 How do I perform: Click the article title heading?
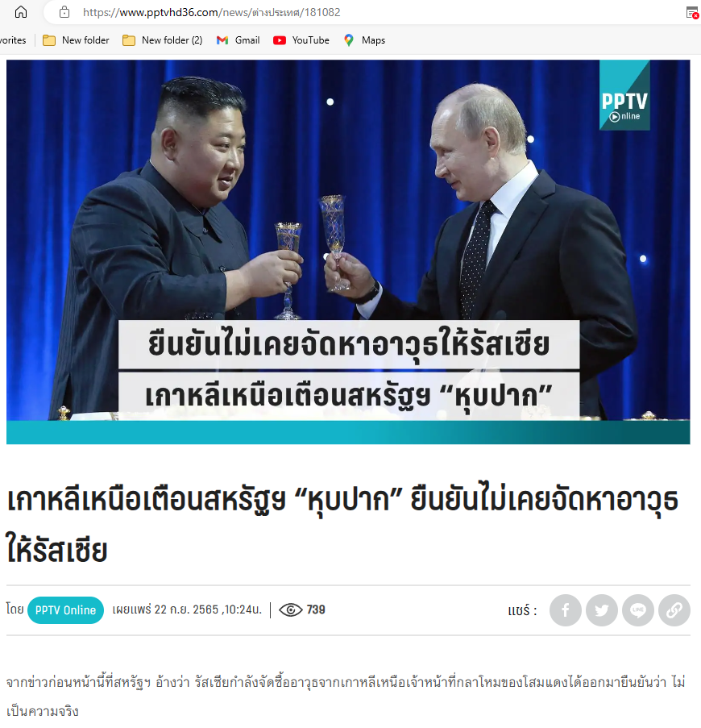[x=342, y=525]
